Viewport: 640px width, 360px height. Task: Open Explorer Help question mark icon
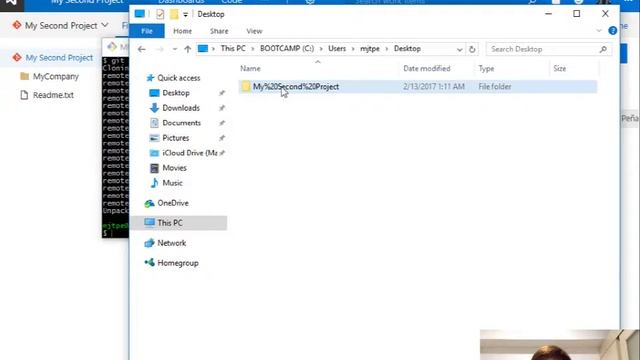(x=612, y=31)
